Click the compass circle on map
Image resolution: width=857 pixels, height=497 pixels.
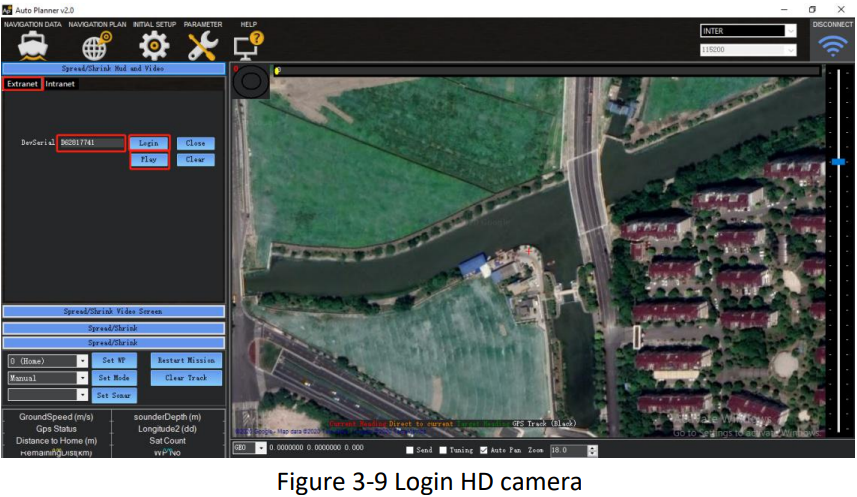(x=251, y=81)
